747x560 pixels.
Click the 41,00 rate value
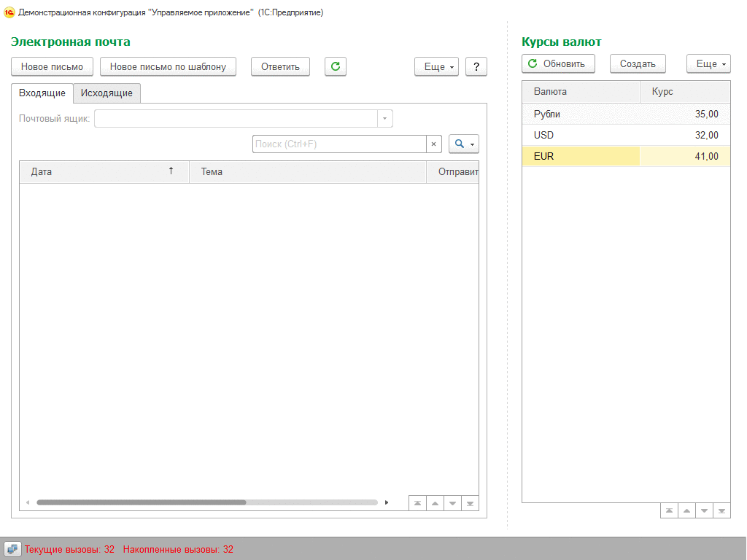[x=706, y=156]
